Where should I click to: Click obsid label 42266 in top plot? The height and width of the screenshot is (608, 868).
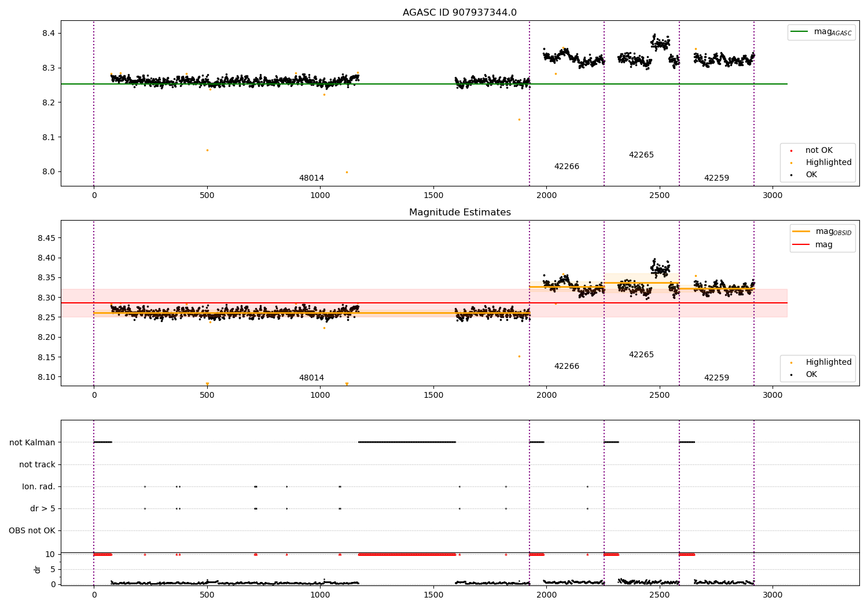[x=567, y=167]
